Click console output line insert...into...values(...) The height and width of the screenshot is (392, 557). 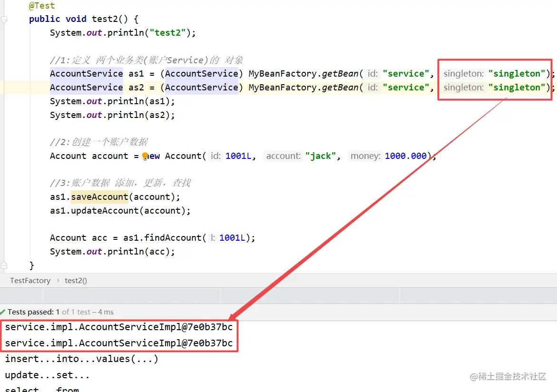[x=81, y=359]
